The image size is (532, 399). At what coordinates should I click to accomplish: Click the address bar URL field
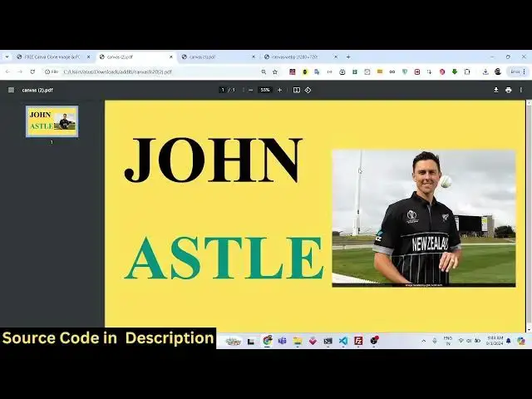160,72
